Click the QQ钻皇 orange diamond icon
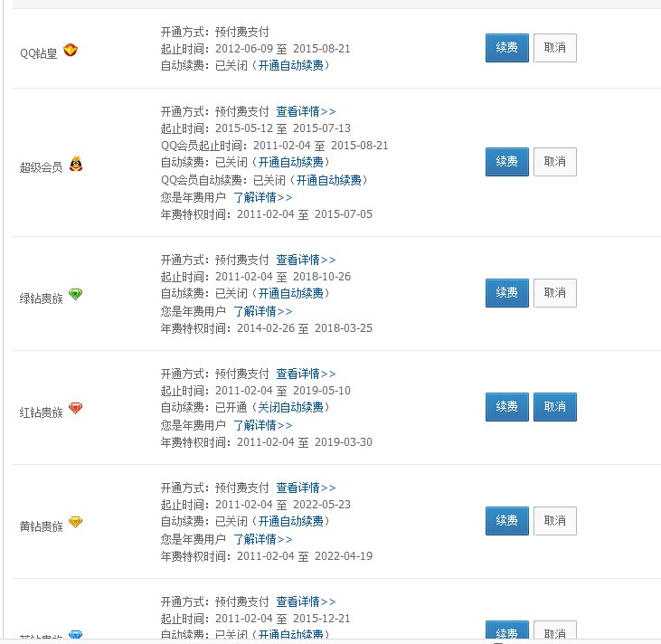The width and height of the screenshot is (661, 644). tap(71, 50)
